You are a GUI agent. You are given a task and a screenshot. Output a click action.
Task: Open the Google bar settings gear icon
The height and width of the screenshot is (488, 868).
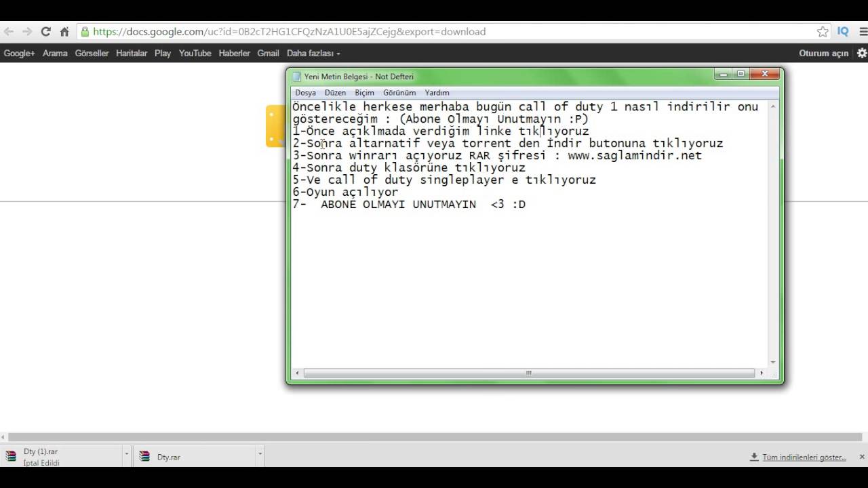click(862, 53)
